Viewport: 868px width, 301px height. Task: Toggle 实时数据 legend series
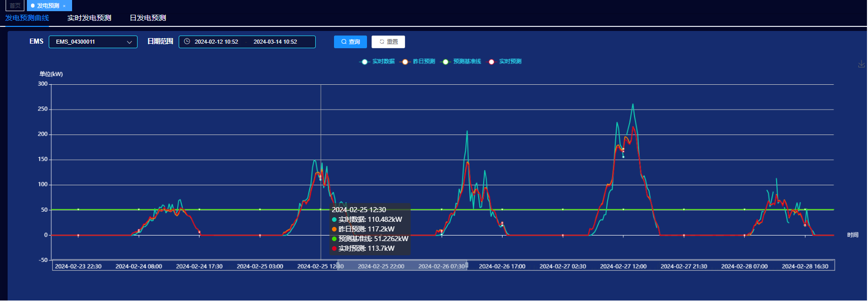tap(377, 61)
